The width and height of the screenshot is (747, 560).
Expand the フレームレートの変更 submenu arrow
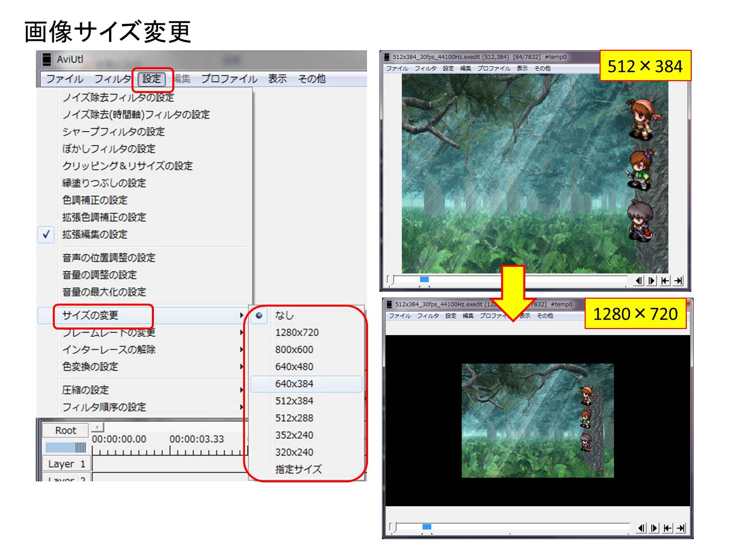(x=241, y=332)
